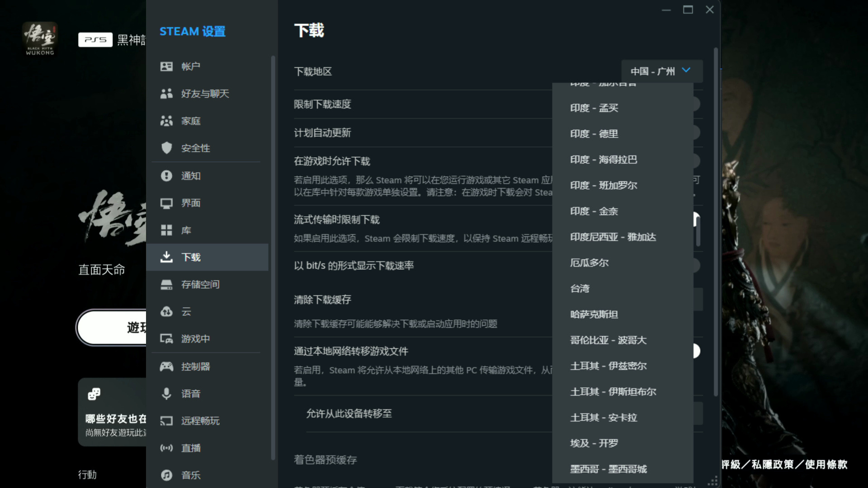The height and width of the screenshot is (488, 868).
Task: Click the cloud (云) icon
Action: (x=166, y=312)
